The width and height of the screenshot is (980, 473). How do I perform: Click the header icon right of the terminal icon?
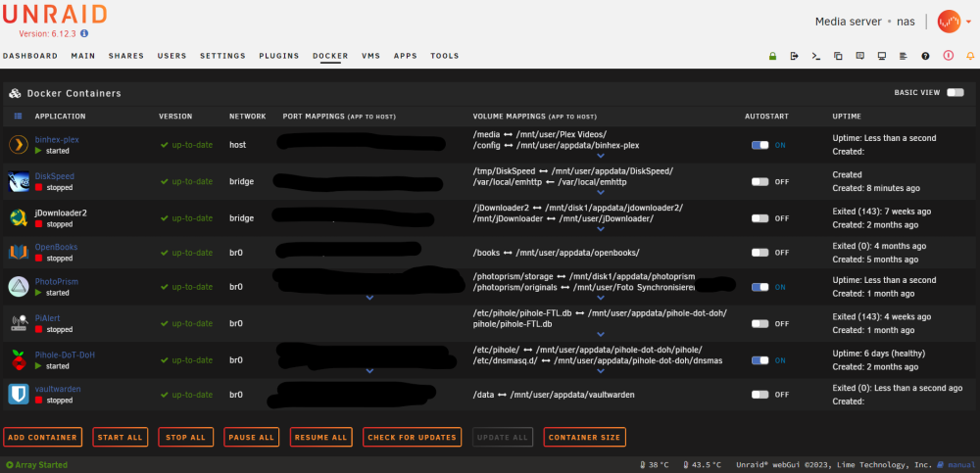pos(838,56)
